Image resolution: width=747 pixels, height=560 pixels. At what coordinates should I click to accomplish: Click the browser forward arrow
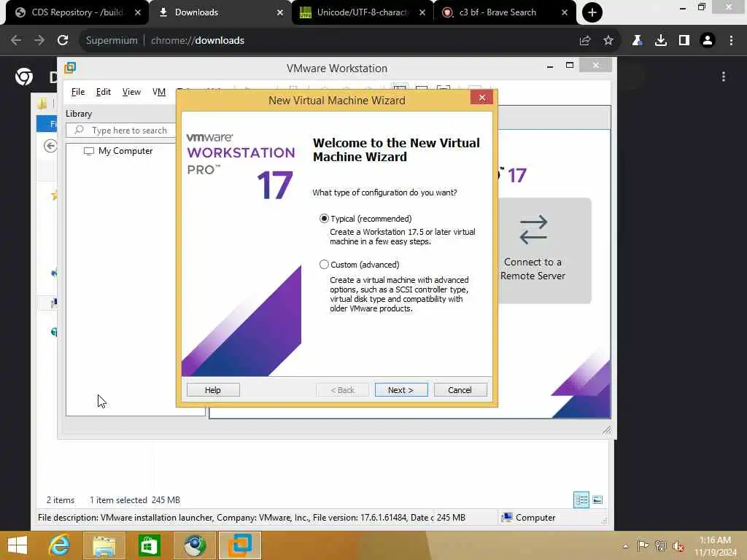point(39,41)
